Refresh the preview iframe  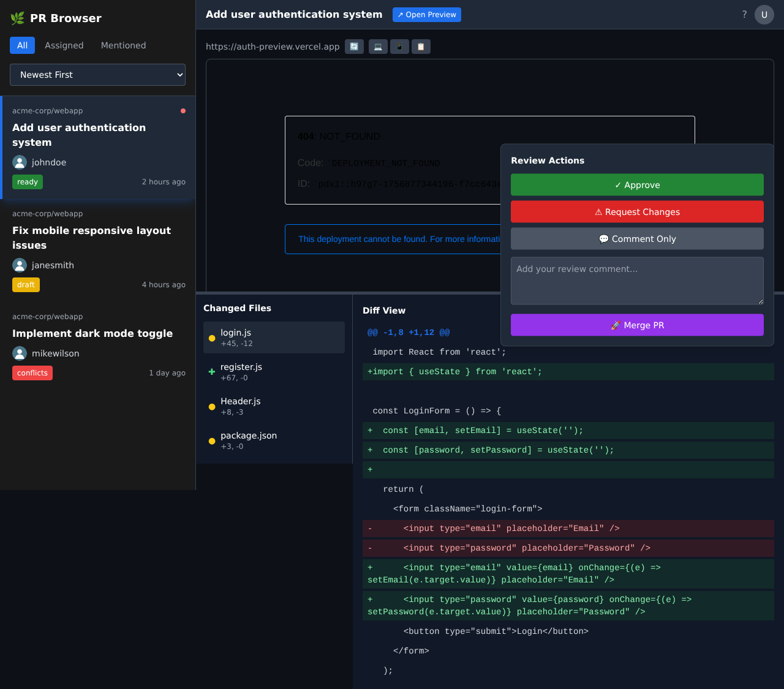pyautogui.click(x=354, y=46)
